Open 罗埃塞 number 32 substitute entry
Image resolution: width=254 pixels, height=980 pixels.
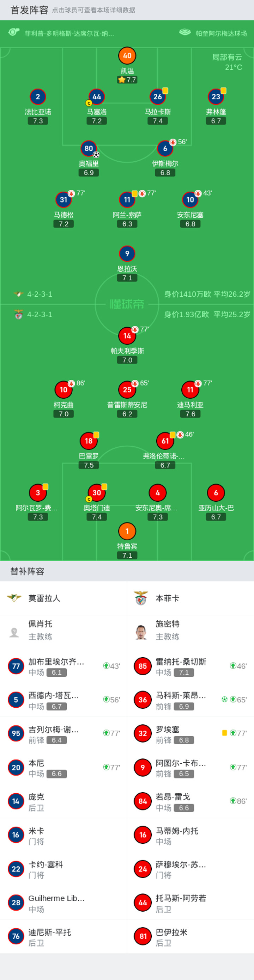click(190, 734)
